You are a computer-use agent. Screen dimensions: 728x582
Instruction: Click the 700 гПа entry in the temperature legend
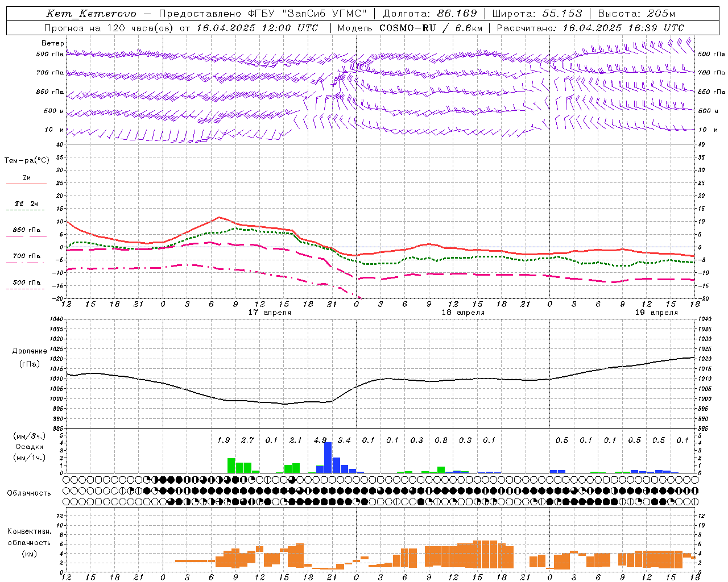(26, 256)
